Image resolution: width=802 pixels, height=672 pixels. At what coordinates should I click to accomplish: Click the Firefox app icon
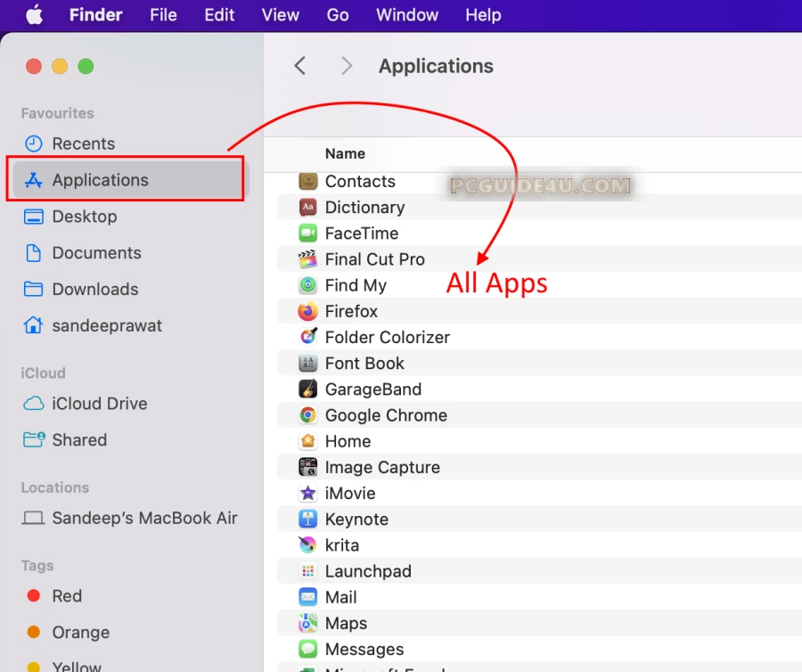(308, 311)
